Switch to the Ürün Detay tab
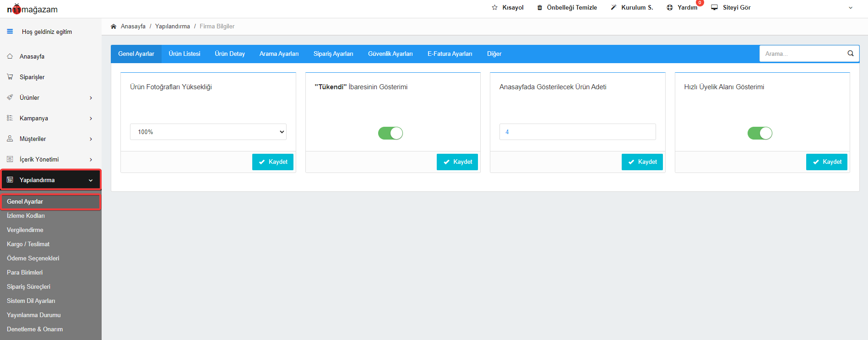The width and height of the screenshot is (868, 340). (x=230, y=54)
